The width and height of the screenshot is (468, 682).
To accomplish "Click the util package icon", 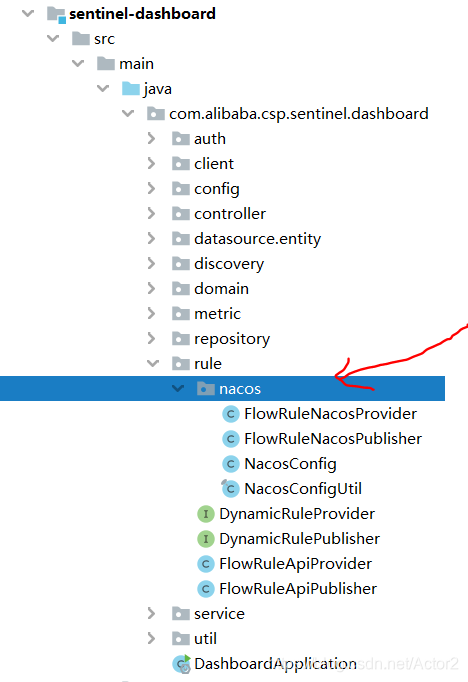I will 181,639.
